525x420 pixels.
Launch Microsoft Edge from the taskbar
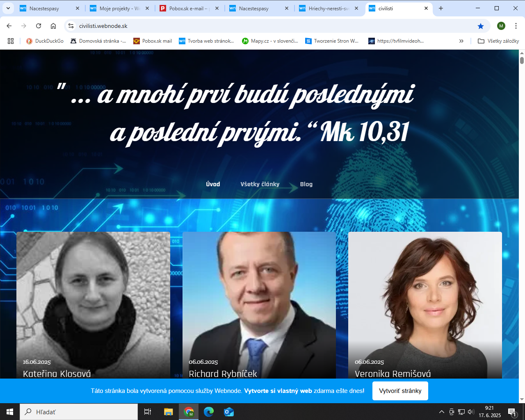pyautogui.click(x=209, y=412)
